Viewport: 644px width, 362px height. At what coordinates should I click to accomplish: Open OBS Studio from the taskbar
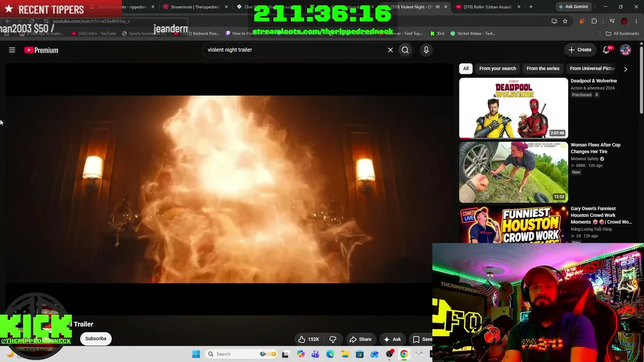(389, 354)
